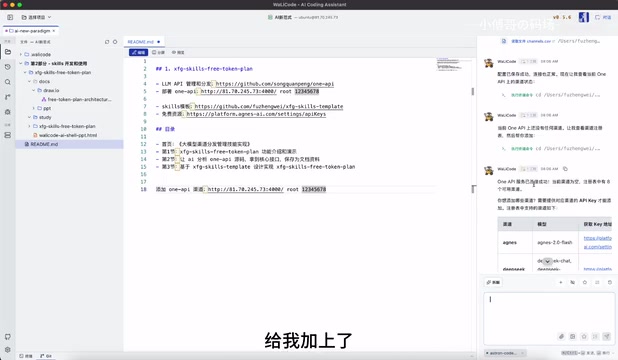Switch to the ai-new-paradigm project tab
Screen dimensions: 618x360
[x=30, y=31]
